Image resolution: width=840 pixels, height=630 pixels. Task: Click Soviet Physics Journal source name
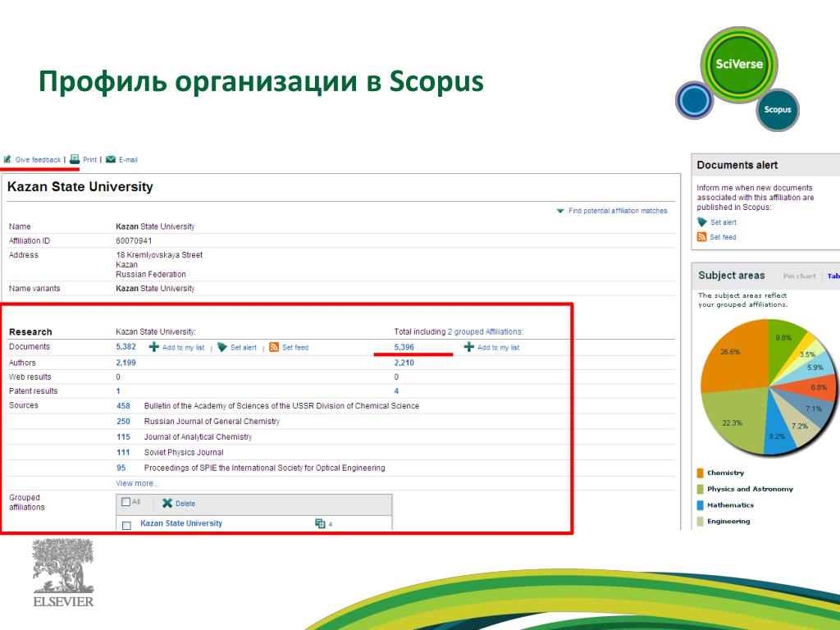184,453
